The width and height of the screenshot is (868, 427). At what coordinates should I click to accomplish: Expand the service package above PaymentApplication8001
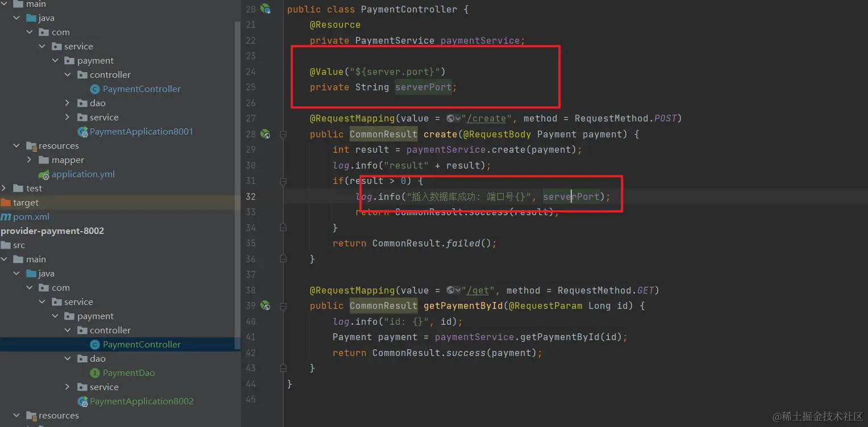(x=68, y=118)
